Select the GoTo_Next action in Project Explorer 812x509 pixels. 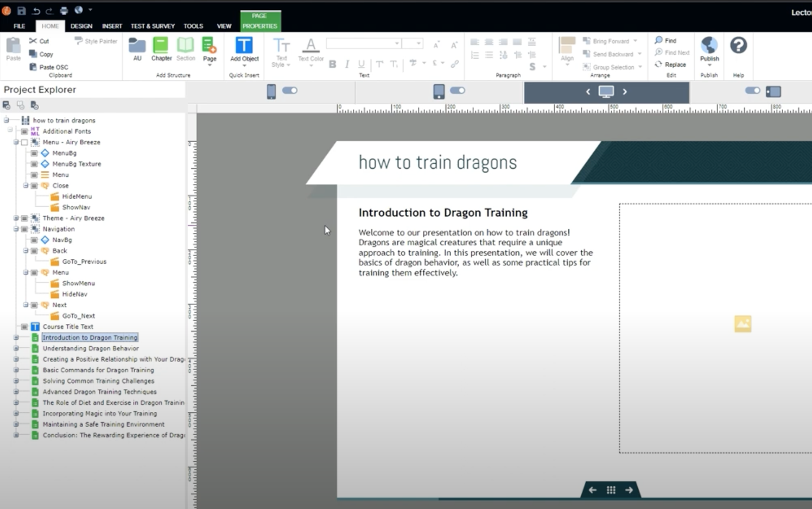tap(79, 315)
